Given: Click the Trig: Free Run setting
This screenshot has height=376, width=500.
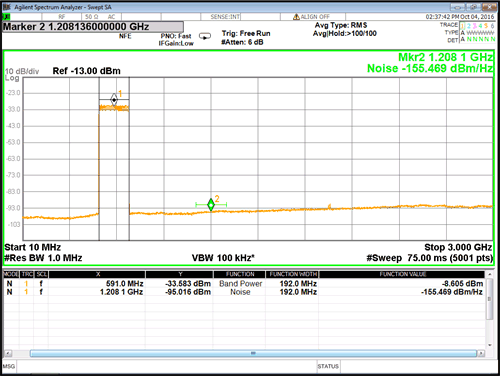Looking at the screenshot, I should tap(246, 33).
